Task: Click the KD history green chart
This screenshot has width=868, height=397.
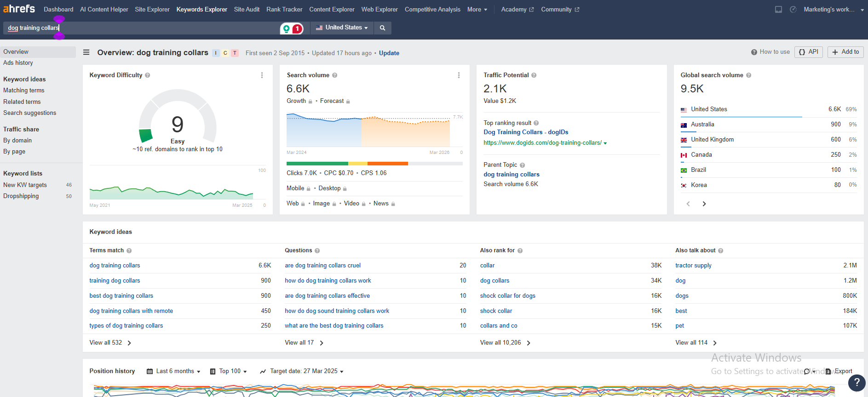Action: pyautogui.click(x=171, y=193)
